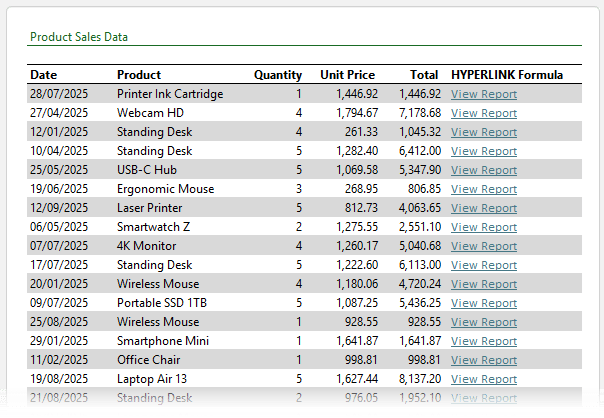Open View Report link for USB-C Hub

point(484,170)
